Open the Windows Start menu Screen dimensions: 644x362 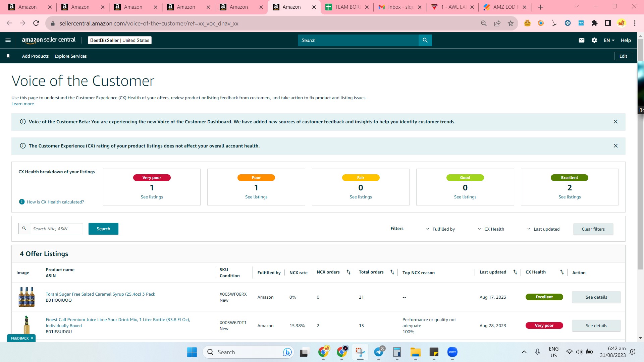[192, 352]
